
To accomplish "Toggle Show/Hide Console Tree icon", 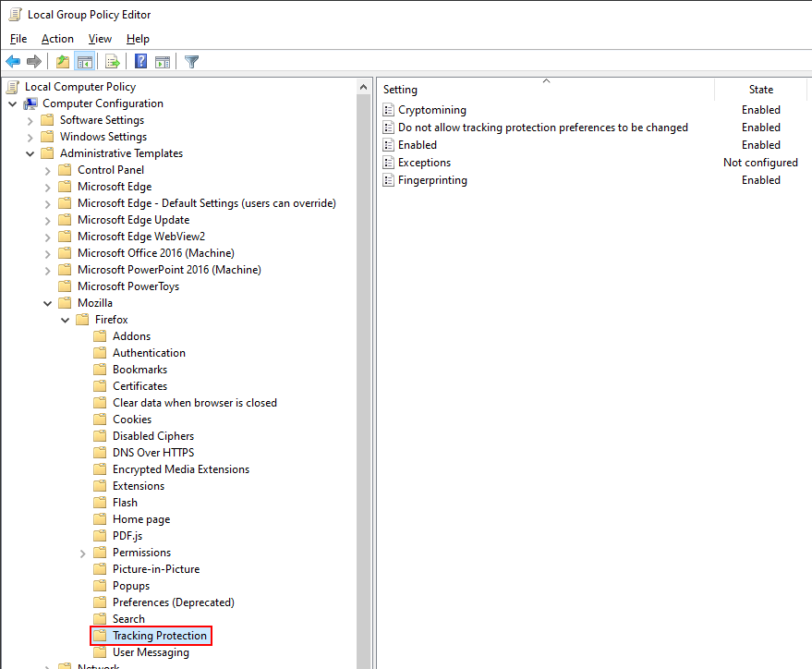I will (85, 62).
